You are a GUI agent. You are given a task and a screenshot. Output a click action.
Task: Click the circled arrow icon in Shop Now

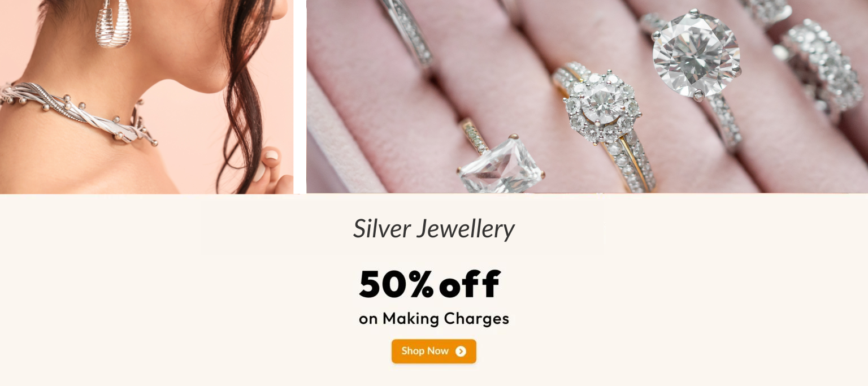point(461,352)
